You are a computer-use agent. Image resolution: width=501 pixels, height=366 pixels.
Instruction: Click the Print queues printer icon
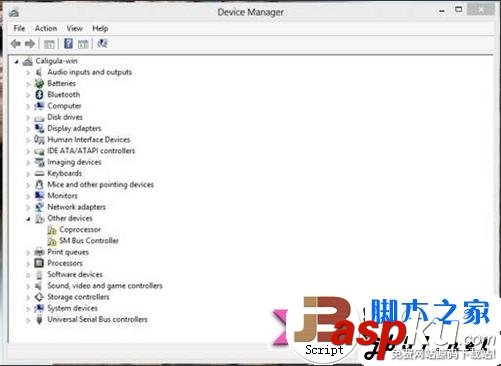pos(39,252)
